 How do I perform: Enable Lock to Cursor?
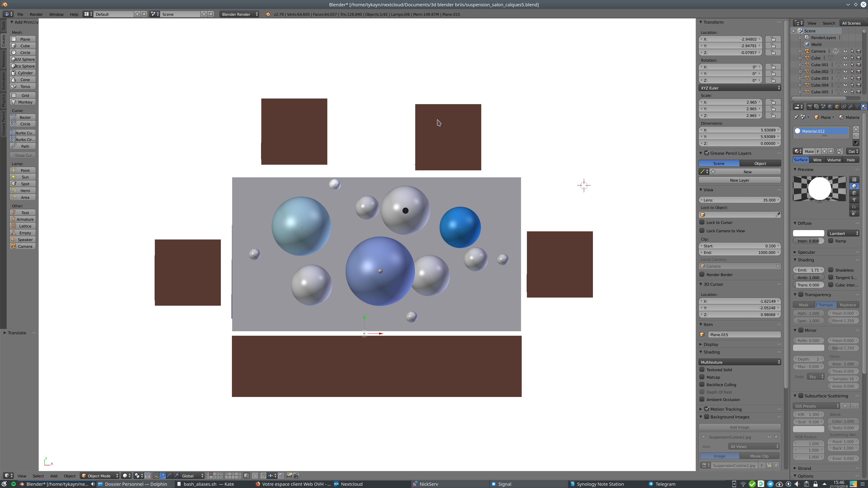(702, 222)
